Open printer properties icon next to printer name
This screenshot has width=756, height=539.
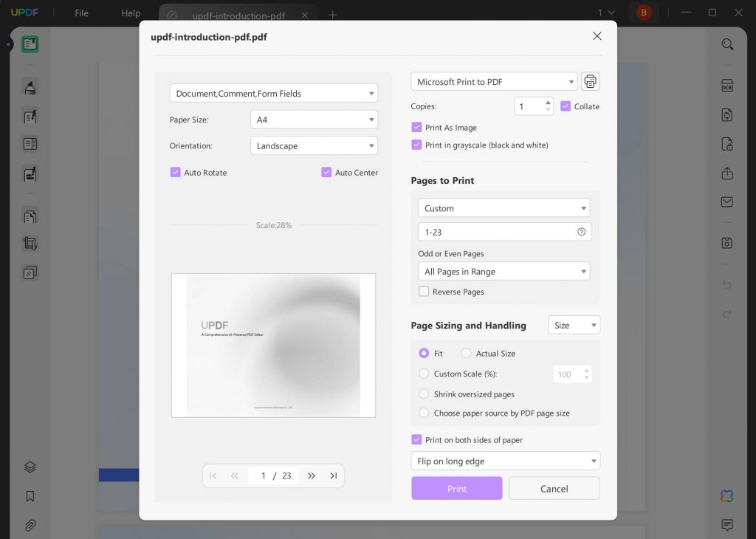590,81
